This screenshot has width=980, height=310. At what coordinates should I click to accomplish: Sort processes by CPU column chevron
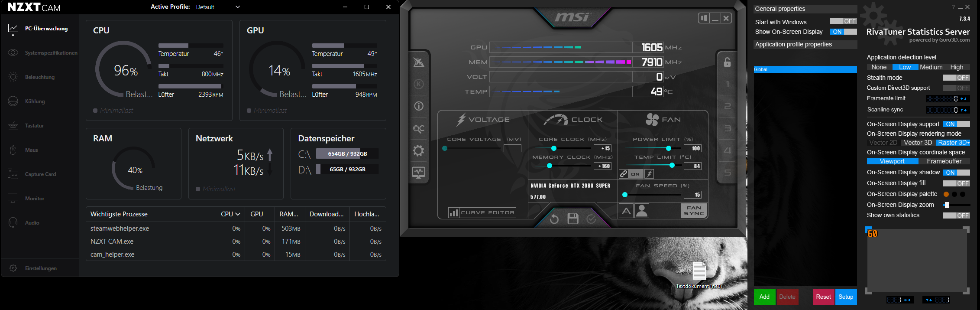coord(237,214)
